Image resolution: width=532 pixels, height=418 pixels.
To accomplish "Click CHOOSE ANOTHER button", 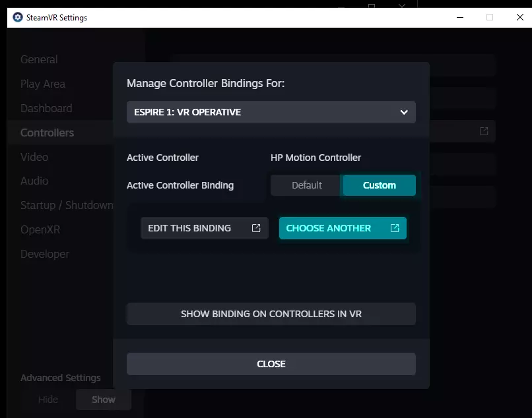I will [x=343, y=228].
